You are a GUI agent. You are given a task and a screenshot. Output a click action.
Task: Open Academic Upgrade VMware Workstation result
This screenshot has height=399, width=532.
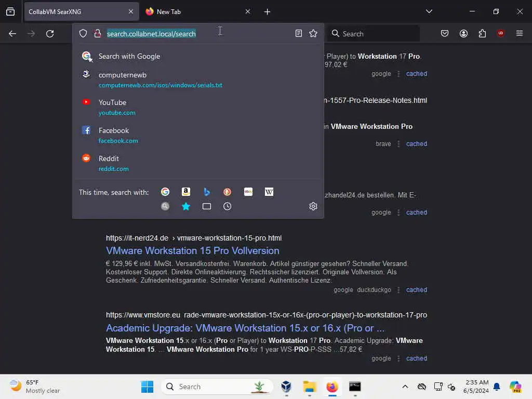[x=245, y=328]
